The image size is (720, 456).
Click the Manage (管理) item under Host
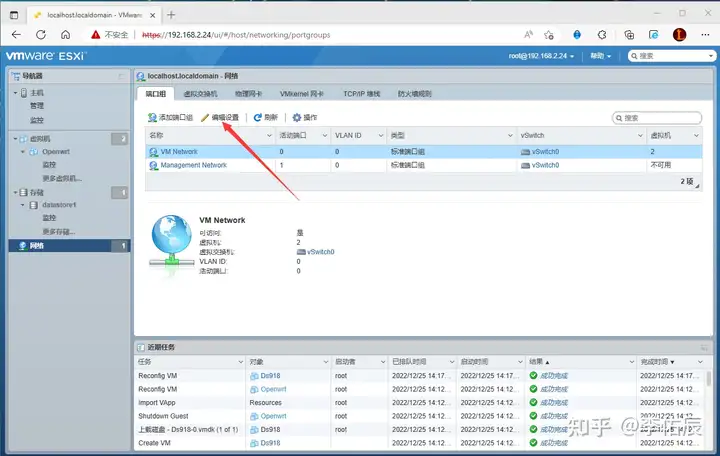[37, 106]
